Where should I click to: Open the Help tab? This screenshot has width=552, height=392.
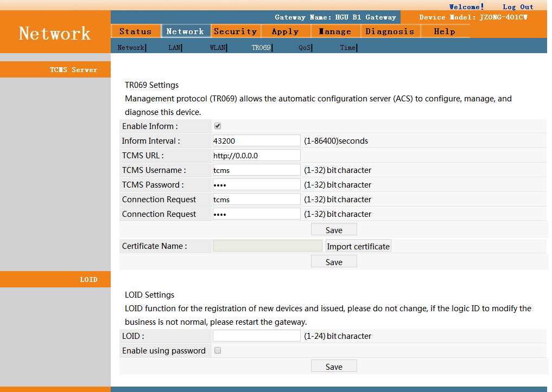point(444,31)
